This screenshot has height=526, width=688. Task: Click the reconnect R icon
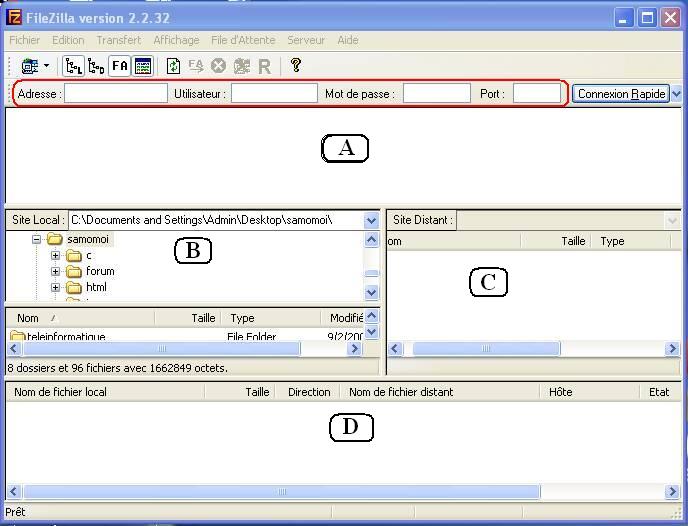pyautogui.click(x=264, y=67)
